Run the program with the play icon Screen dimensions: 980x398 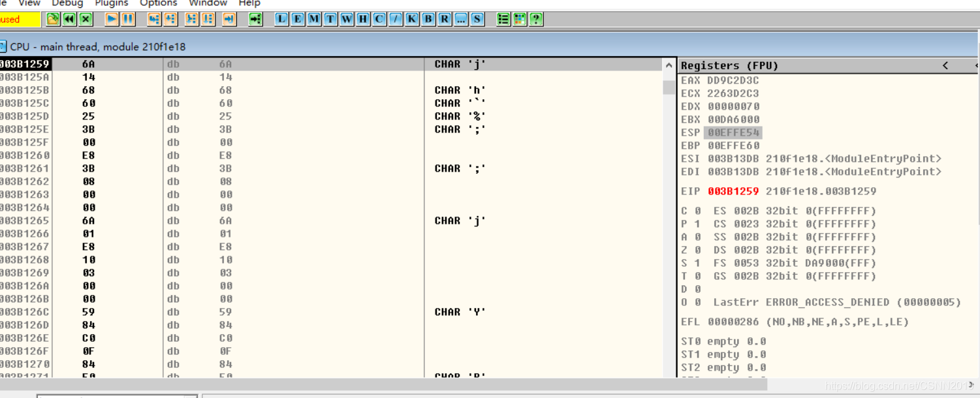pos(112,19)
